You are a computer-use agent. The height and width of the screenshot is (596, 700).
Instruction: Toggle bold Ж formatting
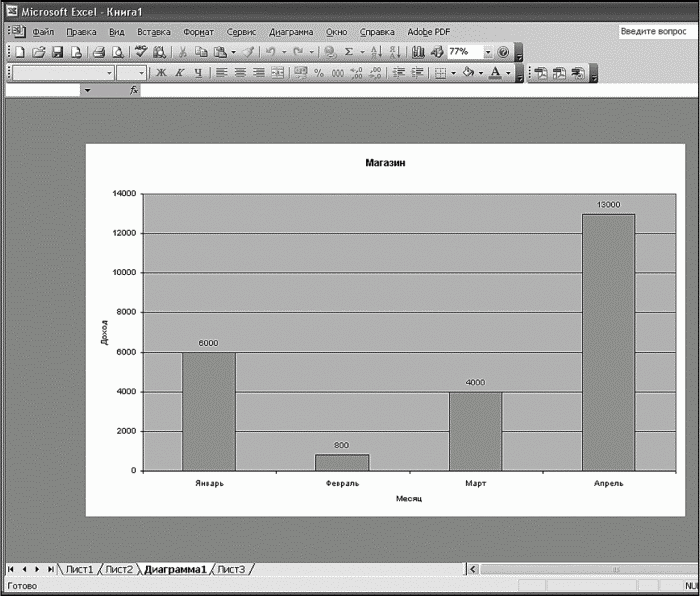(x=161, y=73)
